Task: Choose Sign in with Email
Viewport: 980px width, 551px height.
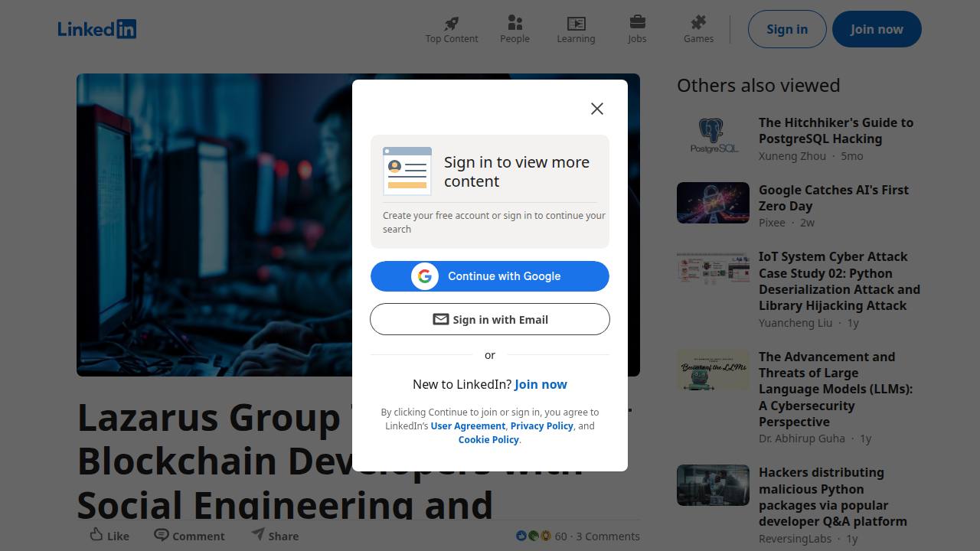Action: (490, 319)
